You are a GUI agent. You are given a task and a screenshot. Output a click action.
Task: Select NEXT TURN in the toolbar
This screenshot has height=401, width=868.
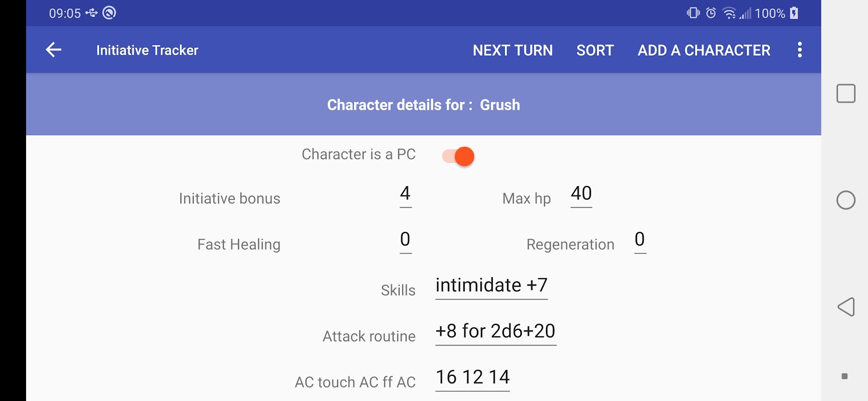tap(512, 50)
